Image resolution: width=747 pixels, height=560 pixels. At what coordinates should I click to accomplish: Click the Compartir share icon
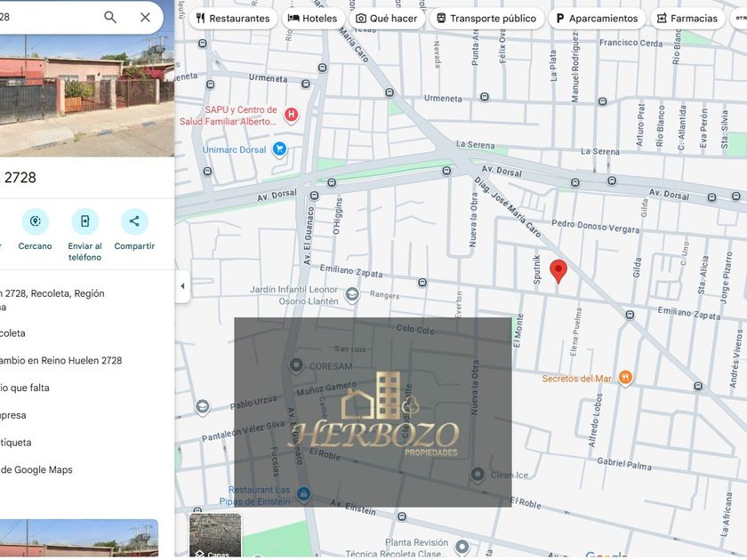(x=134, y=221)
